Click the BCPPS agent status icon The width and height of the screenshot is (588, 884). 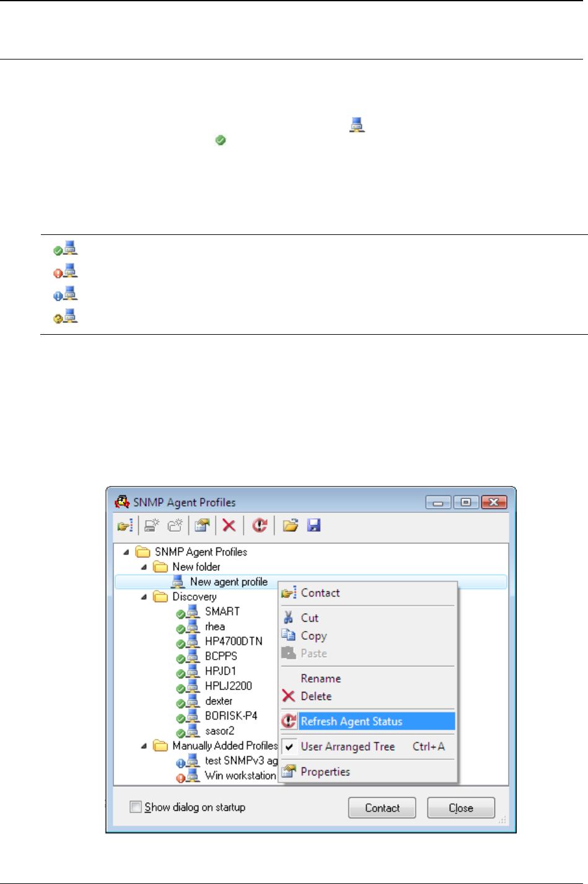180,658
